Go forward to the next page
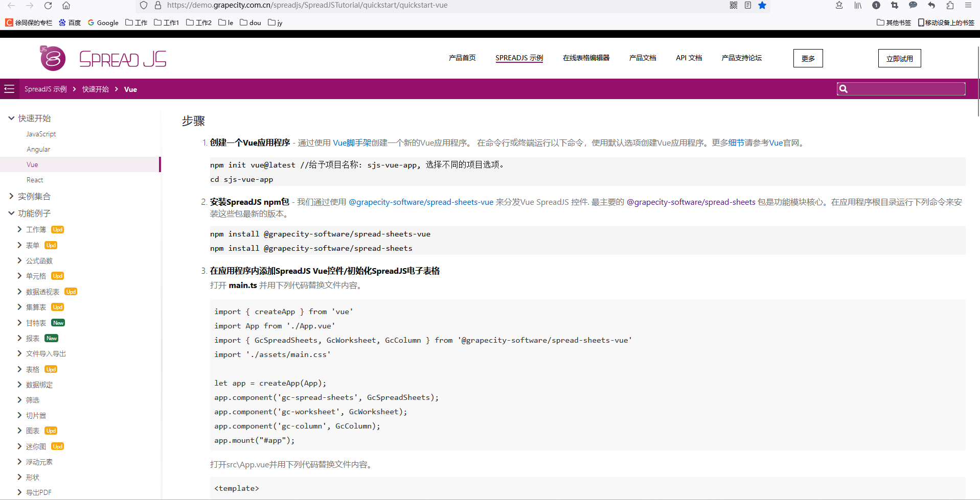The image size is (980, 500). (x=30, y=6)
